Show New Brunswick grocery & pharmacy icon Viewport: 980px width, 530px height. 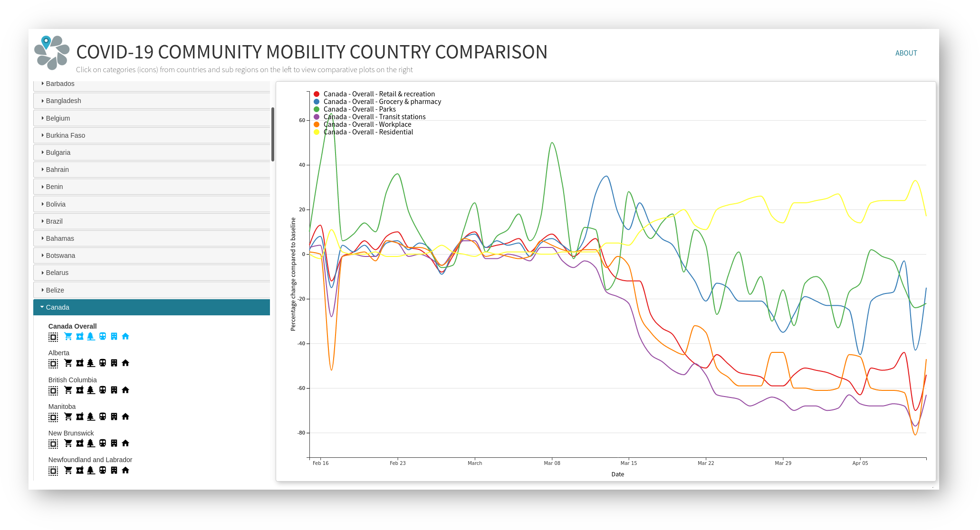(x=80, y=443)
